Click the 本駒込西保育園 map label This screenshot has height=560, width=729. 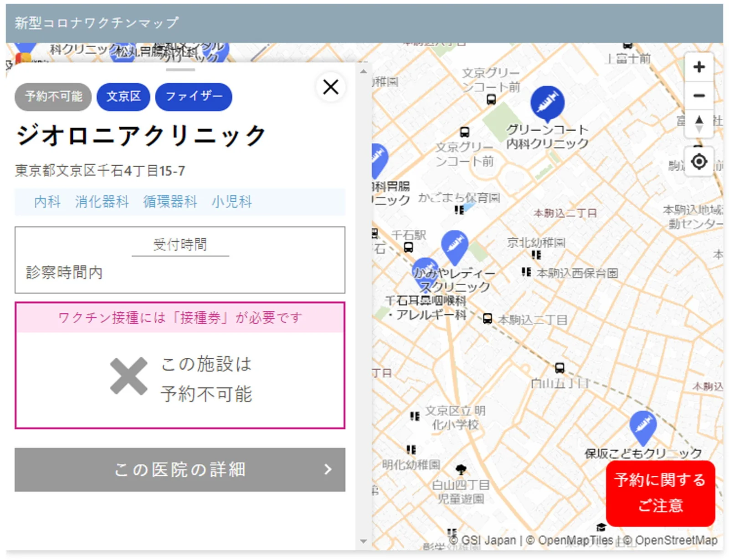pos(577,273)
